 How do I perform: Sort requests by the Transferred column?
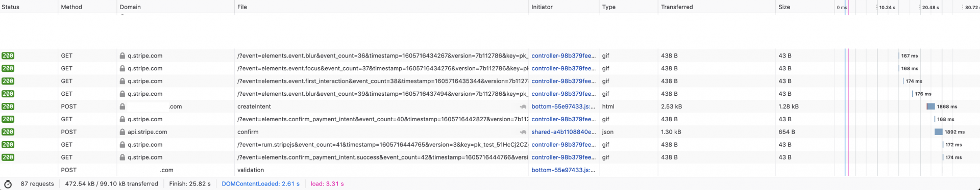716,7
